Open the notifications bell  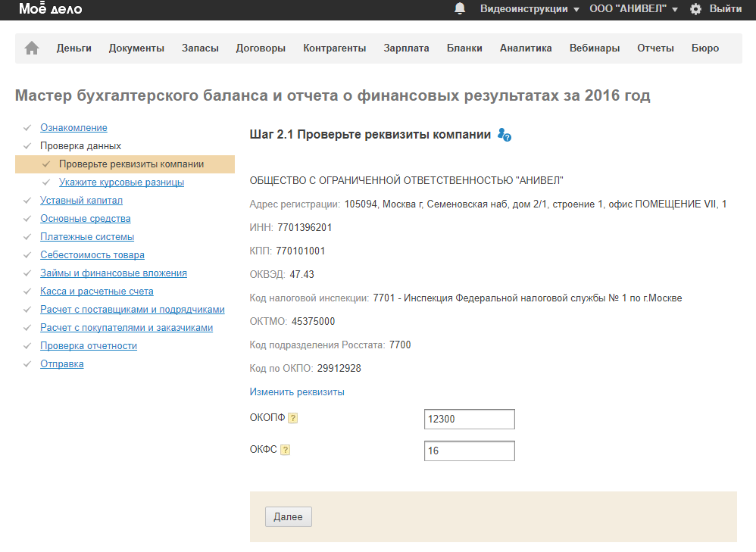459,9
